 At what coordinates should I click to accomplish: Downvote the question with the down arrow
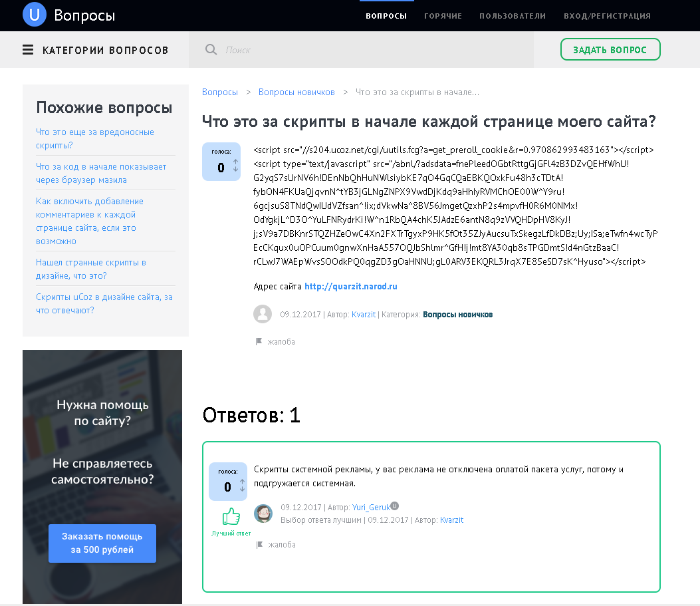pyautogui.click(x=235, y=170)
